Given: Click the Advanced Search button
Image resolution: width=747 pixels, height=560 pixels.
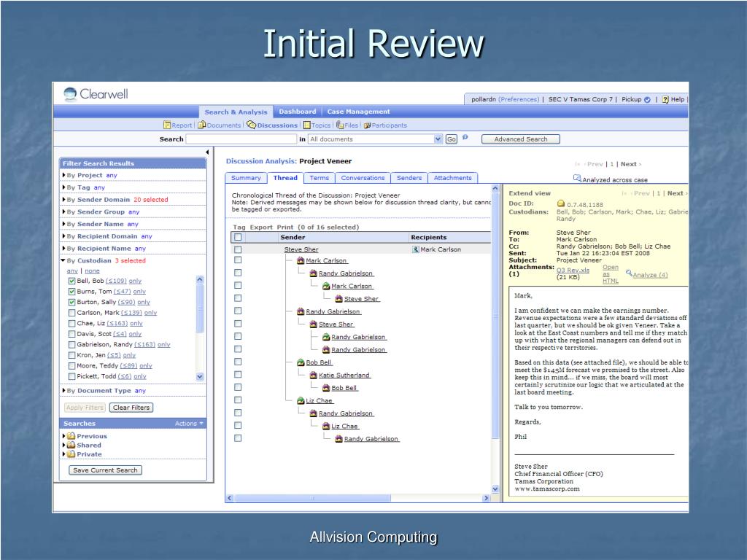Looking at the screenshot, I should [521, 139].
